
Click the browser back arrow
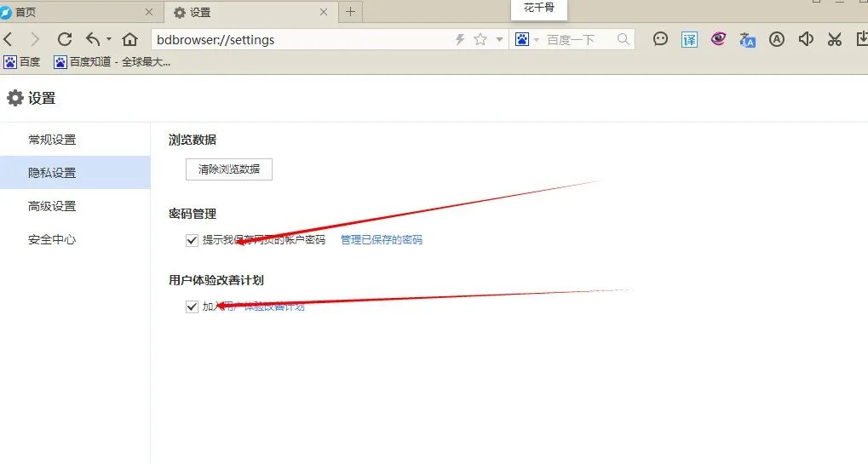point(9,39)
